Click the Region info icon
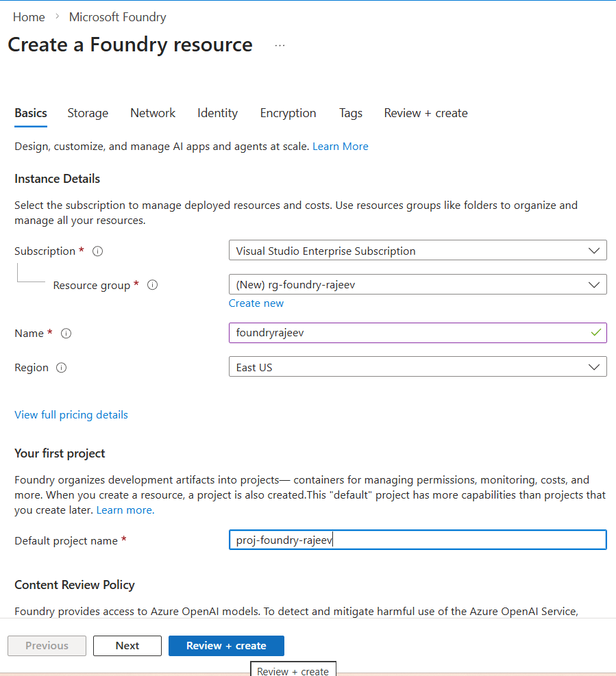616x676 pixels. pos(61,368)
